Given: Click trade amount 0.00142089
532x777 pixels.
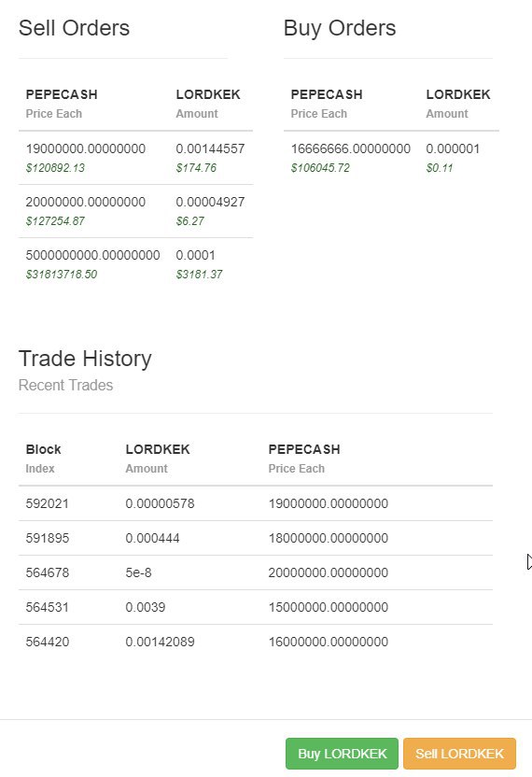Looking at the screenshot, I should coord(160,642).
